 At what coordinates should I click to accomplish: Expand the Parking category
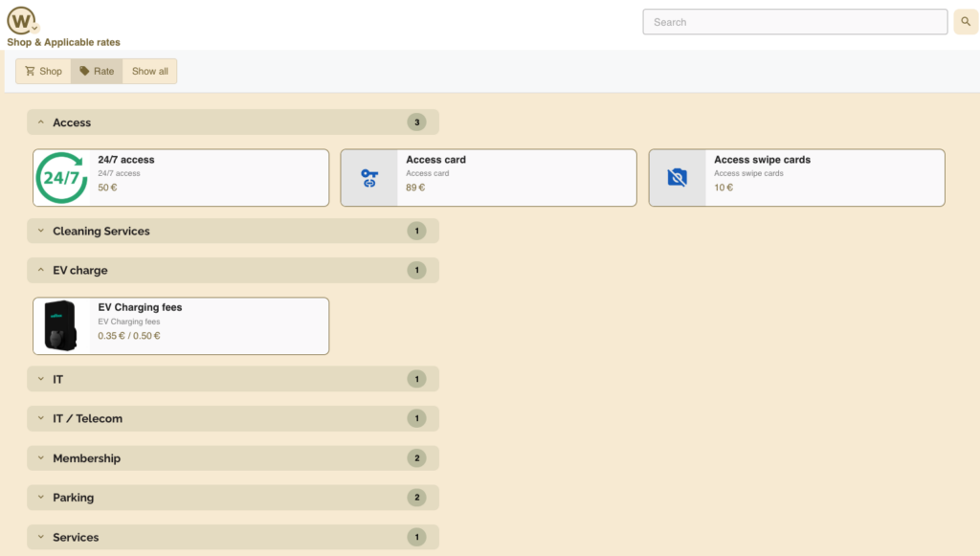[40, 498]
